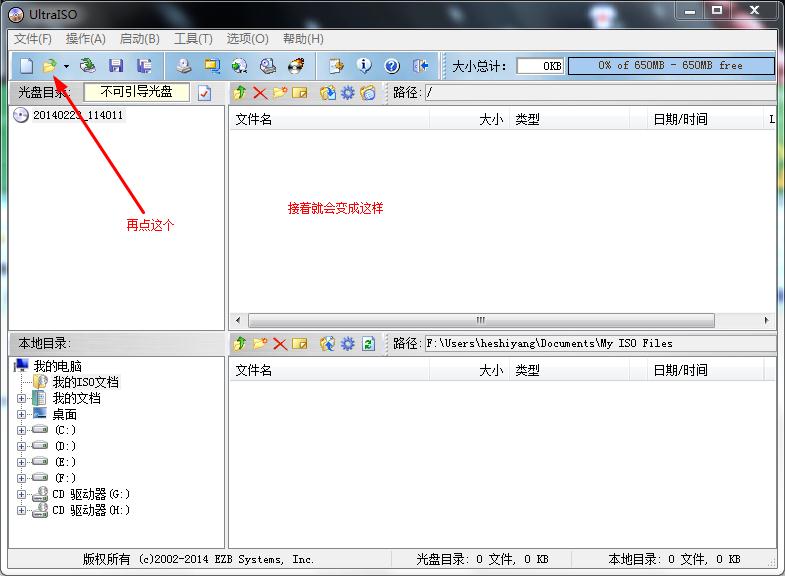Viewport: 785px width, 576px height.
Task: Click the Burn CD flaming disc icon
Action: (x=296, y=66)
